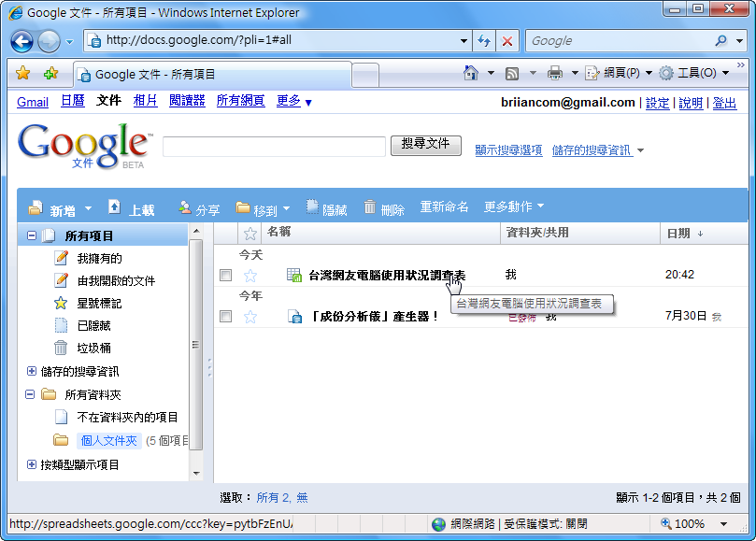
Task: Click the zoom level magnifier icon
Action: pyautogui.click(x=666, y=523)
